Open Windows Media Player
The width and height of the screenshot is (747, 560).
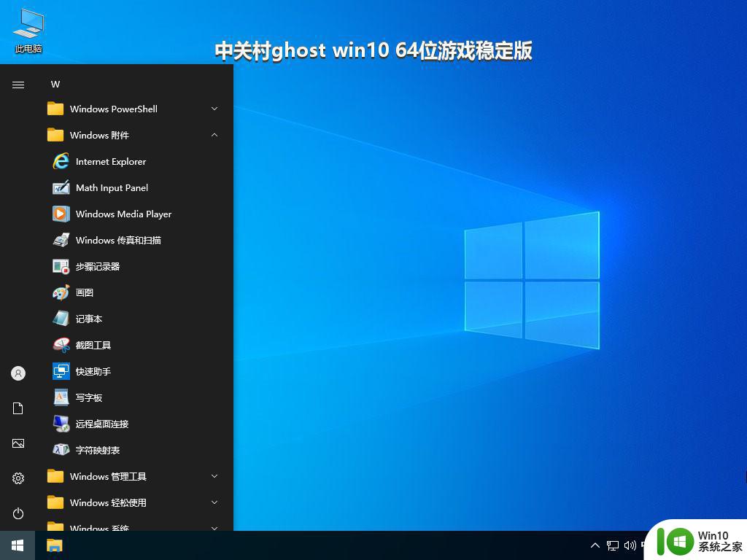(123, 214)
